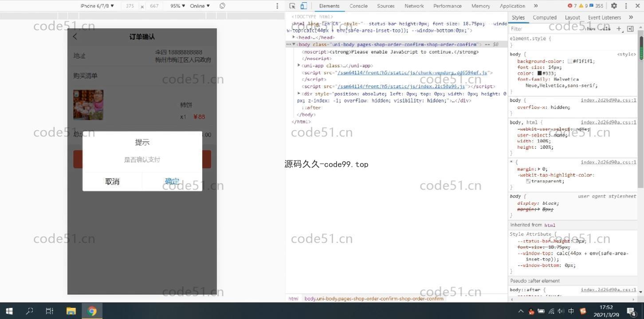
Task: Open chunk-vendors.dd6594ef.js script link
Action: point(412,73)
